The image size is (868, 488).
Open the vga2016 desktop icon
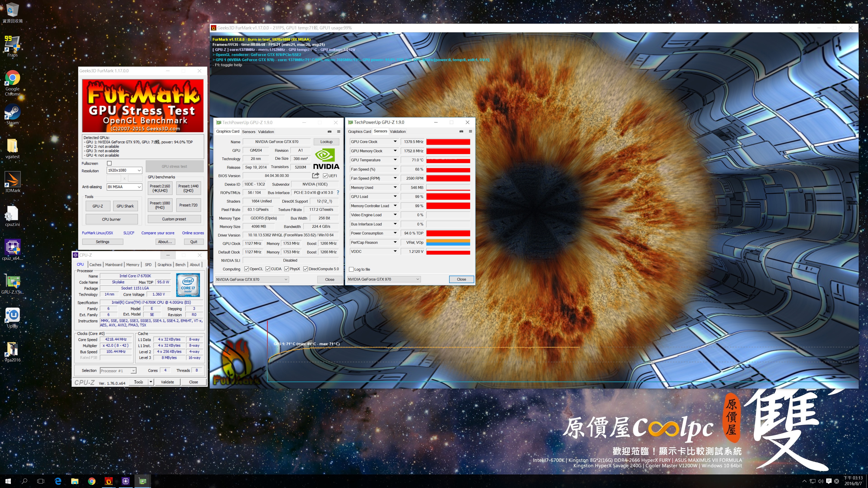[x=12, y=352]
